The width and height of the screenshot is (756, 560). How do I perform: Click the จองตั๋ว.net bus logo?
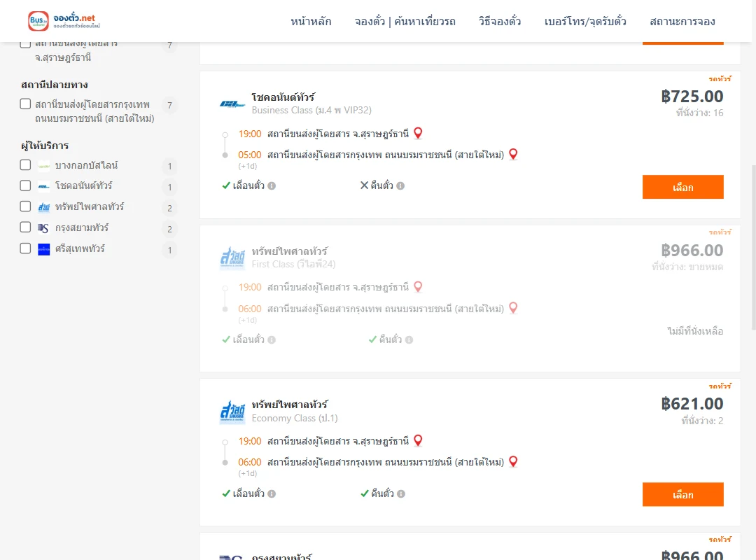click(x=64, y=21)
